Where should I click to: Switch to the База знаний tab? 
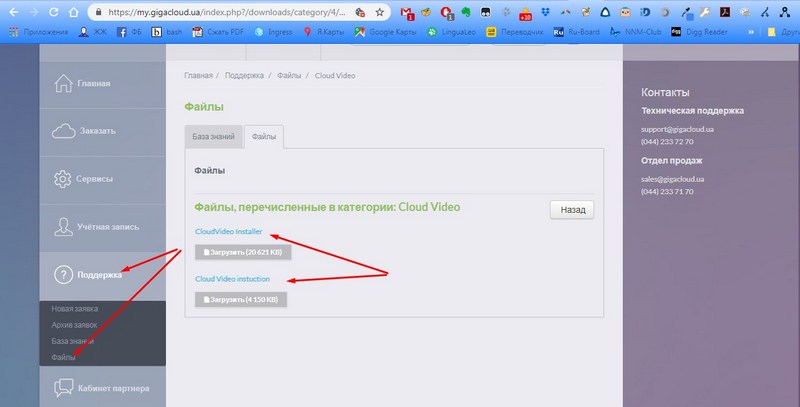pyautogui.click(x=213, y=137)
